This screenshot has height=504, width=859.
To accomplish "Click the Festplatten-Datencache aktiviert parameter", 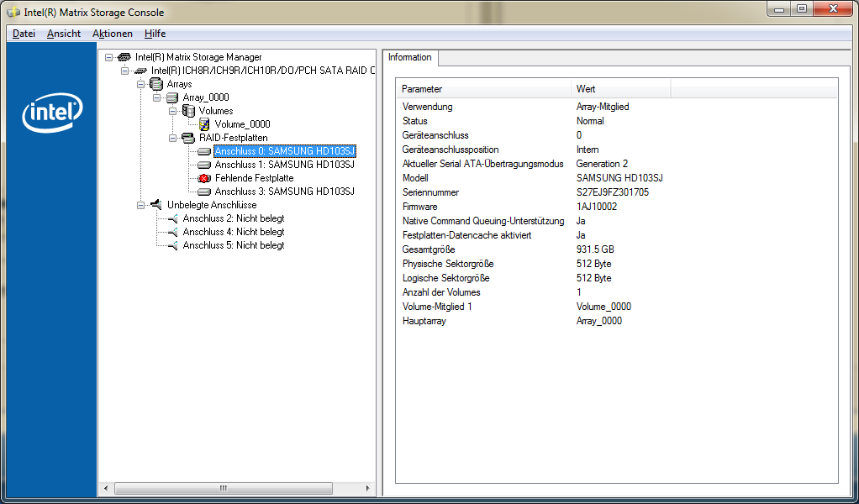I will tap(466, 235).
